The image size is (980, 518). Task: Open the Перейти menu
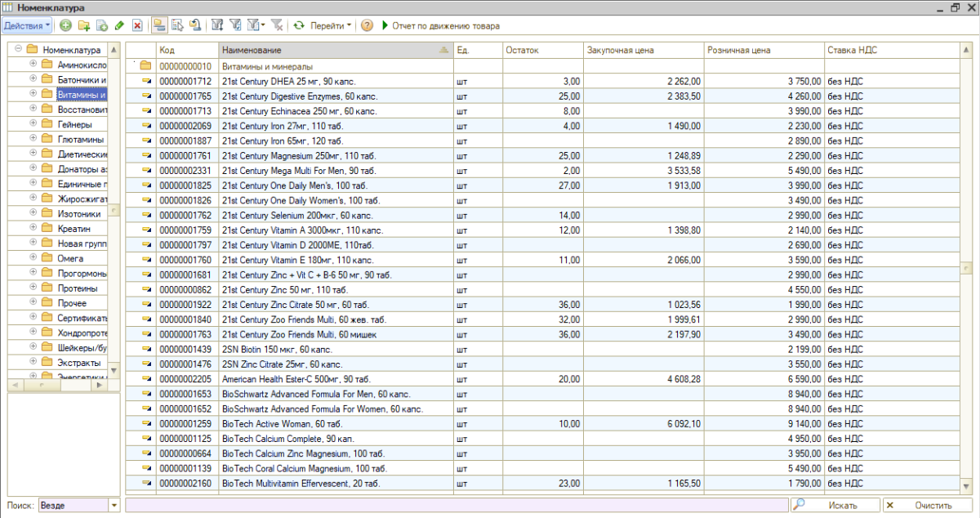(330, 26)
